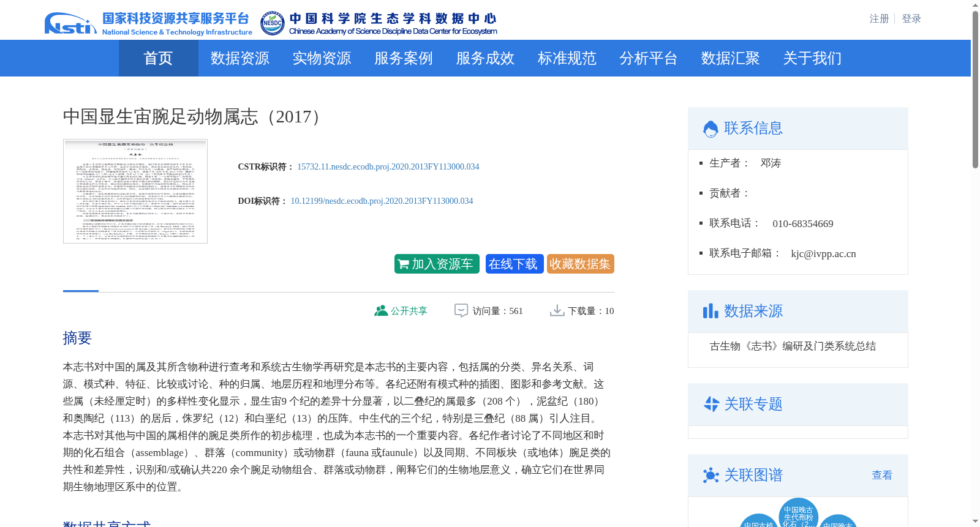980x527 pixels.
Task: Open the DOI identifier link
Action: point(382,201)
